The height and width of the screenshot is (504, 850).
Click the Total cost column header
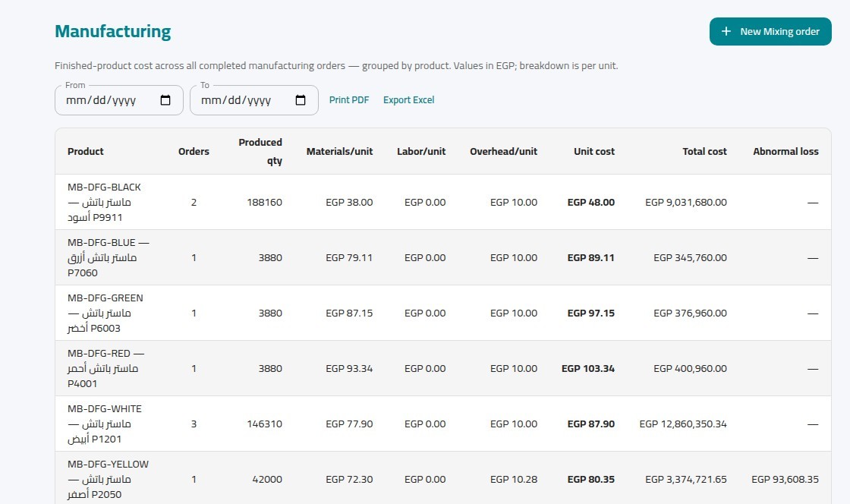click(x=705, y=151)
